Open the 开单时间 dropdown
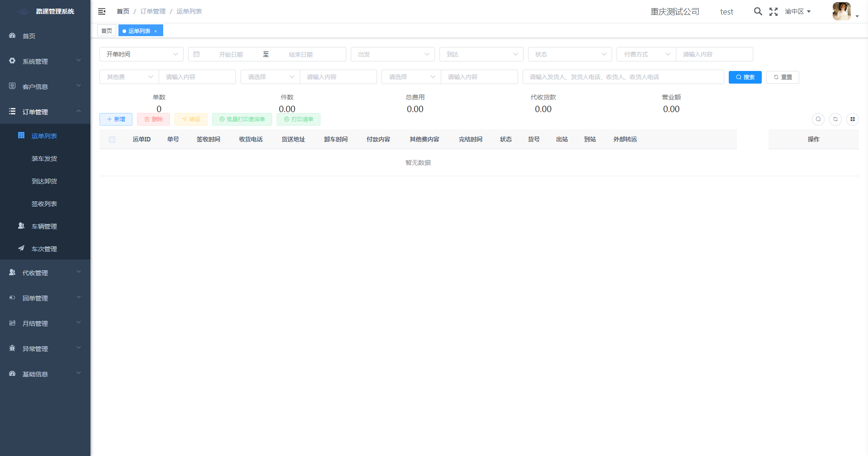The width and height of the screenshot is (868, 456). point(141,54)
